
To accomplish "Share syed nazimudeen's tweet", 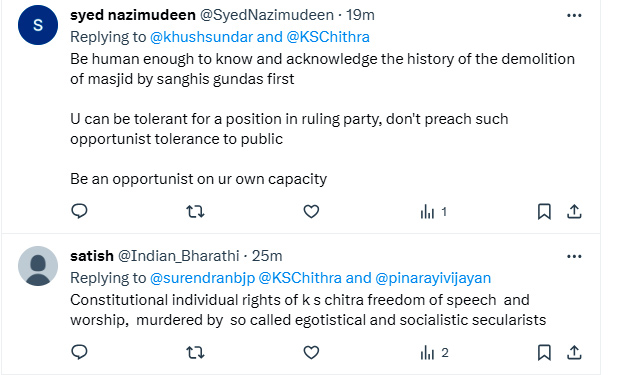I will point(574,212).
